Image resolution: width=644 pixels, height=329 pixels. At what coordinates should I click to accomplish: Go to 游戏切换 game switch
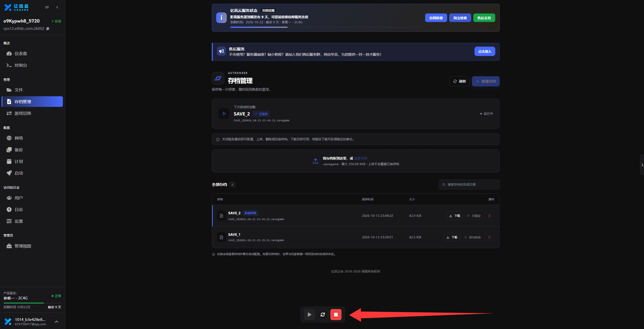(x=32, y=113)
